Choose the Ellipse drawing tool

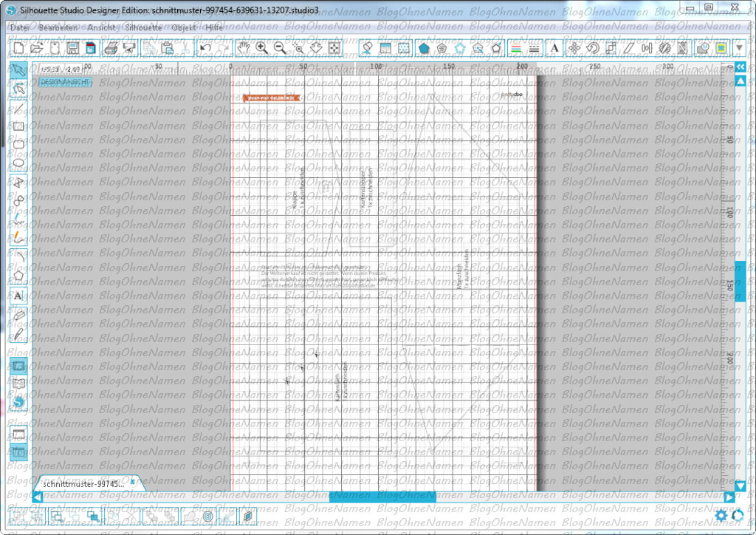coord(19,163)
